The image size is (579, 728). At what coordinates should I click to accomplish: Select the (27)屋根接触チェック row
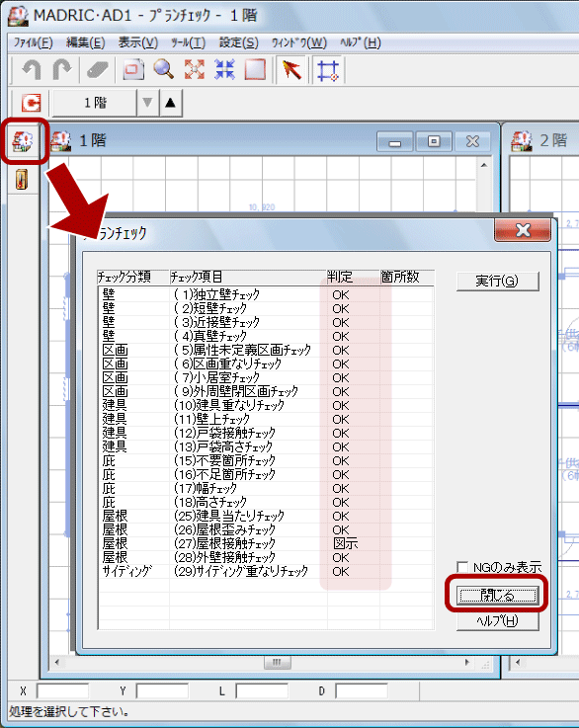tap(267, 543)
